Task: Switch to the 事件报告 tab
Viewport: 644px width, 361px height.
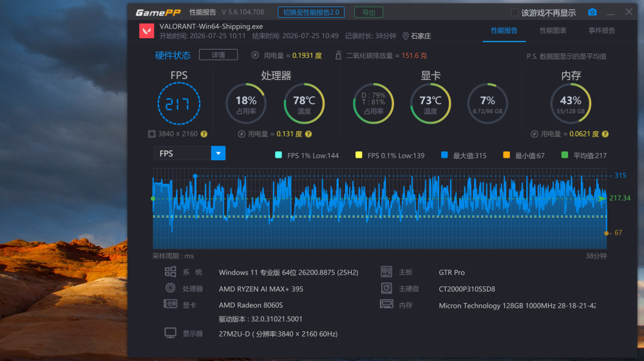Action: click(601, 30)
